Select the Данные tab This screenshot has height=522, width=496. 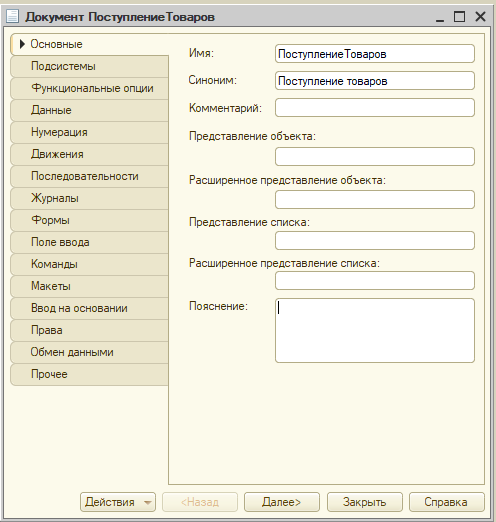pos(89,110)
